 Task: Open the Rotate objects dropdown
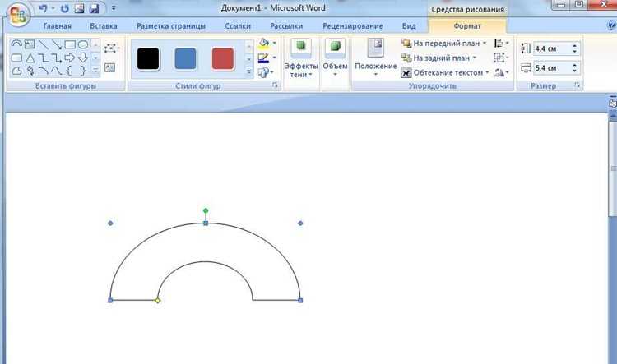[x=501, y=72]
